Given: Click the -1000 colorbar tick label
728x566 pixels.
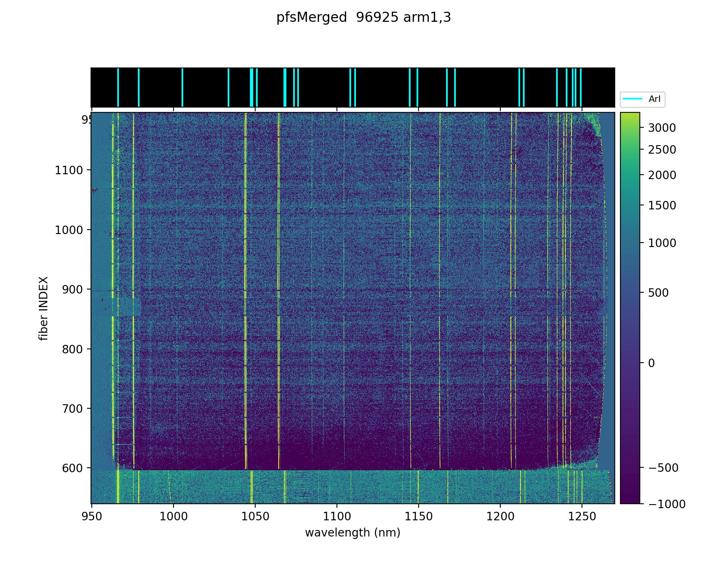Looking at the screenshot, I should pos(667,504).
